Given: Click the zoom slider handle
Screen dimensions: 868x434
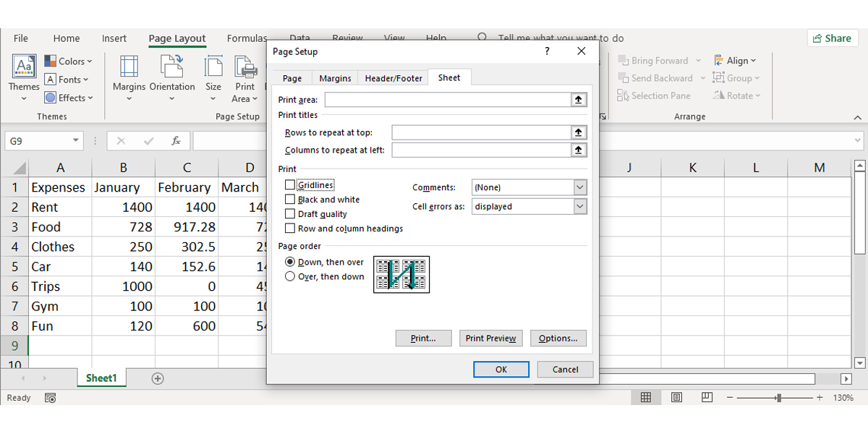Looking at the screenshot, I should (x=778, y=398).
